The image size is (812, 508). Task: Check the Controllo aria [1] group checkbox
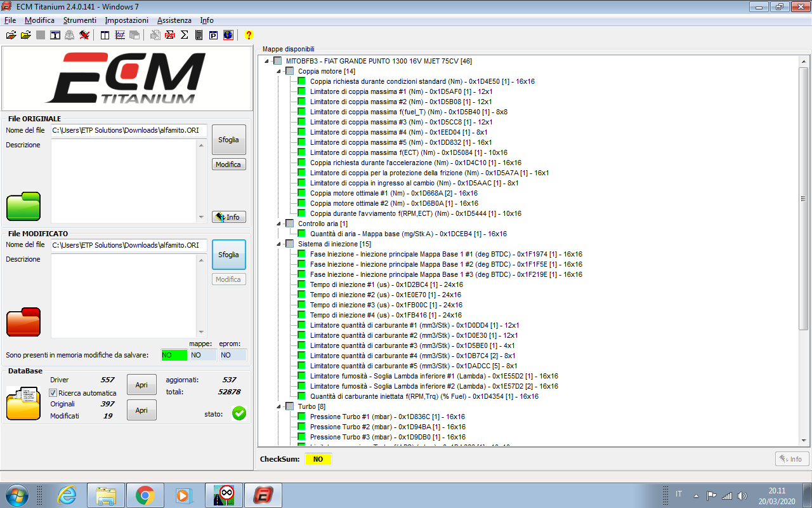(x=290, y=224)
